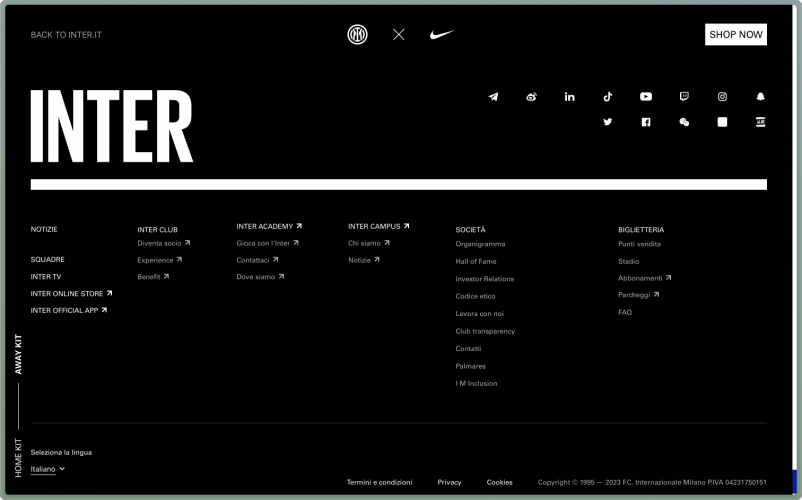
Task: Open the Lavora con noi link
Action: point(479,313)
